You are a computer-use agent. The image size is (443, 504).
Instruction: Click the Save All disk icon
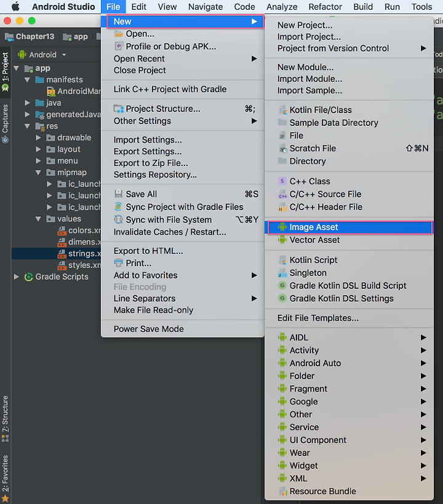[x=118, y=194]
